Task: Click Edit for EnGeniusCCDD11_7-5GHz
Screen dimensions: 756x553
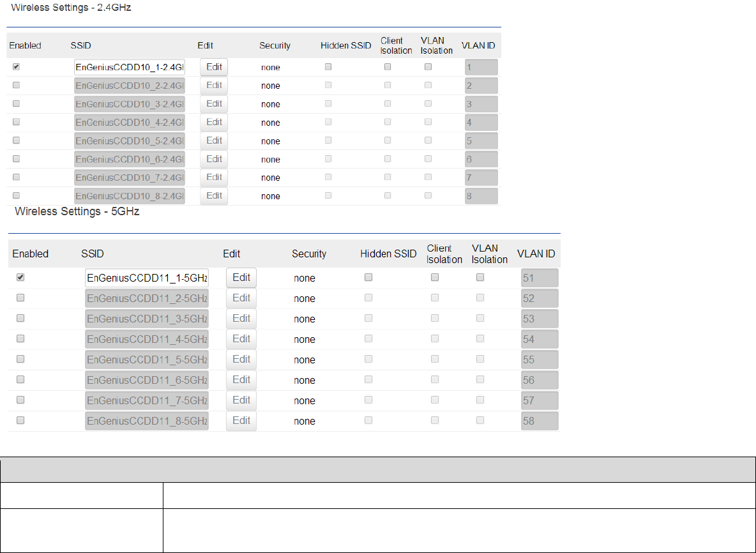Action: point(241,400)
